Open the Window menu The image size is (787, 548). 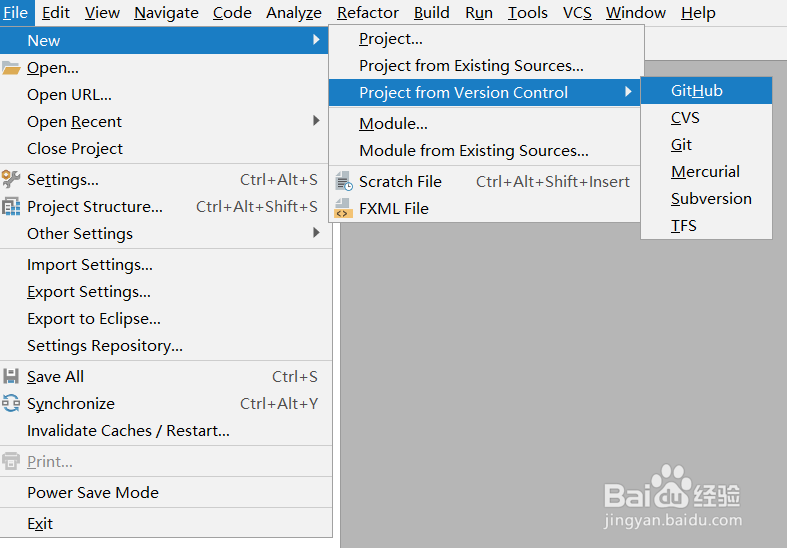pos(636,13)
